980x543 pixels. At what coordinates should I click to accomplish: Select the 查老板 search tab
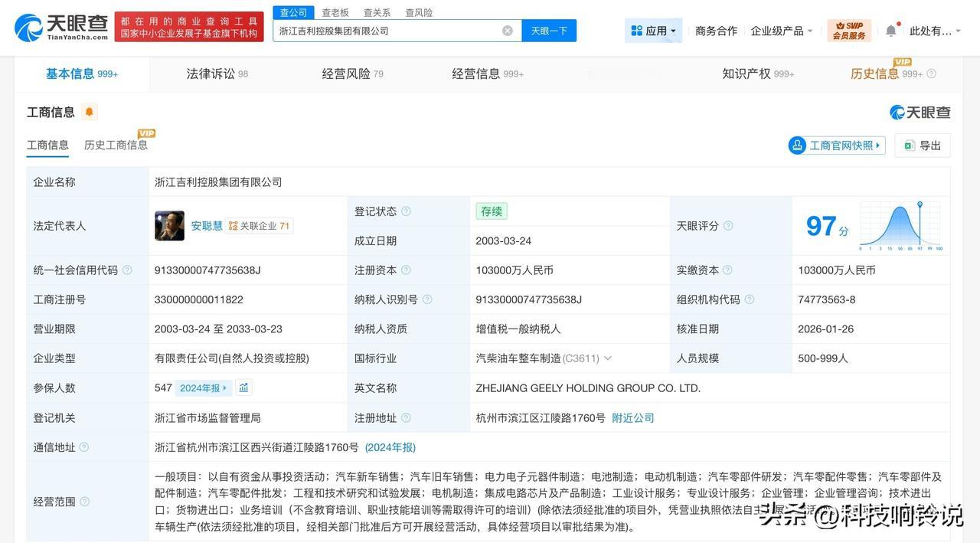click(x=335, y=12)
